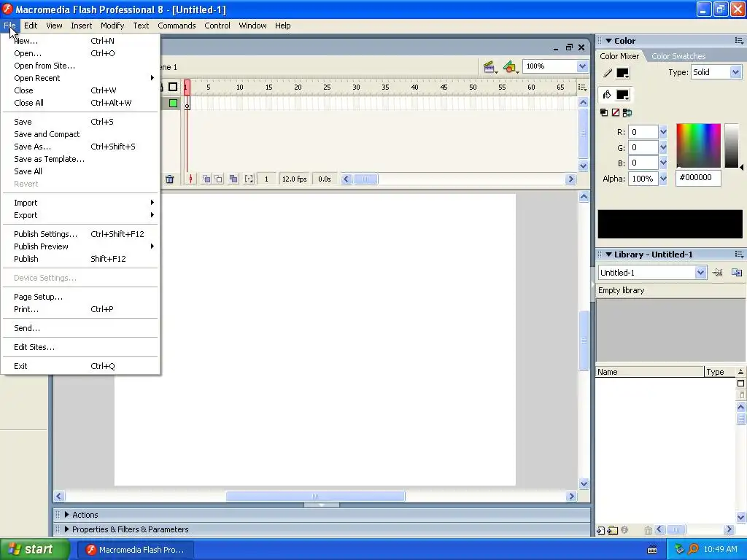747x560 pixels.
Task: Open the Library panel options menu icon
Action: tap(739, 254)
